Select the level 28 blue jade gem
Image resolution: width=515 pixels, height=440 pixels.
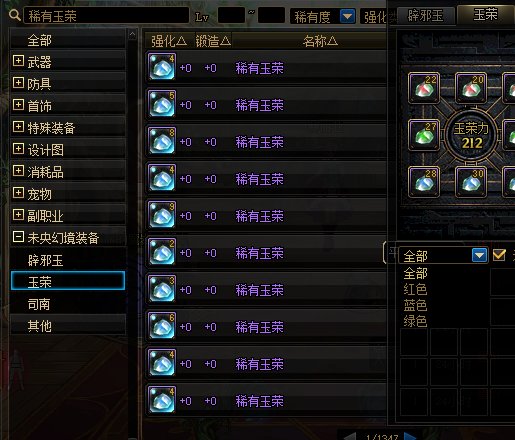pyautogui.click(x=424, y=182)
